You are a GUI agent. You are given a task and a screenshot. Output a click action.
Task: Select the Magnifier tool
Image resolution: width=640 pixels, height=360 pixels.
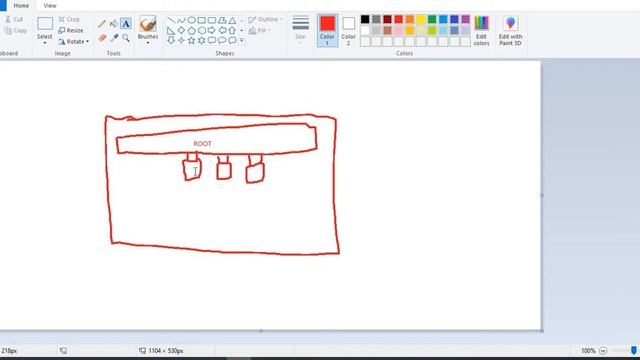pyautogui.click(x=126, y=38)
